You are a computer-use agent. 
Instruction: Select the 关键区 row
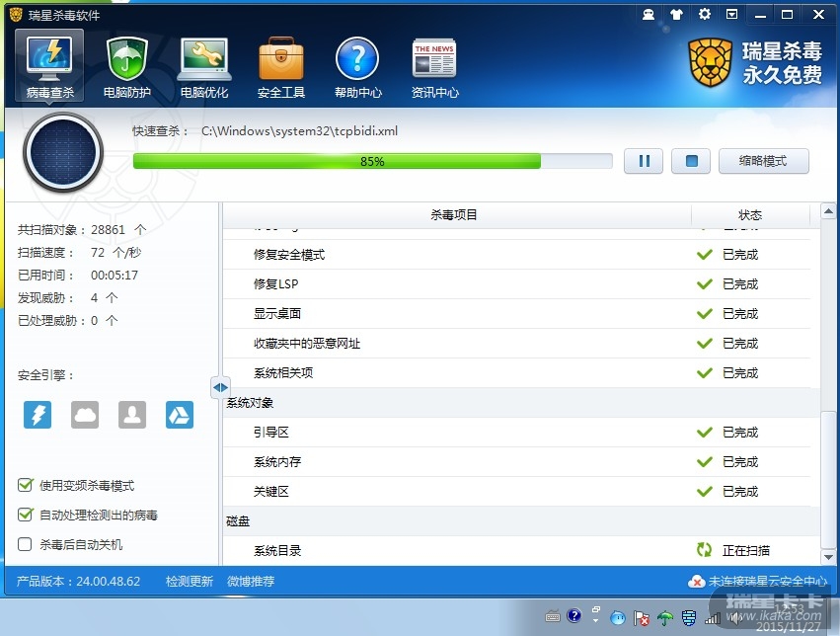517,492
